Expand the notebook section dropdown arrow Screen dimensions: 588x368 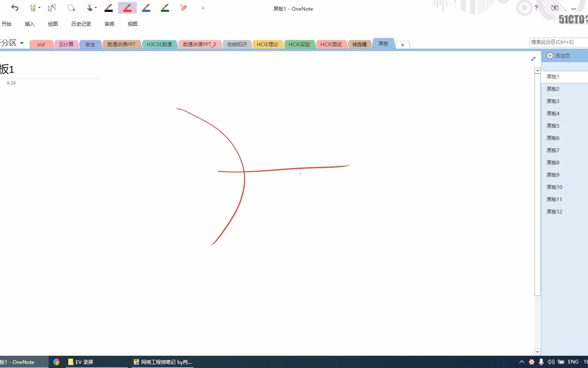(22, 43)
